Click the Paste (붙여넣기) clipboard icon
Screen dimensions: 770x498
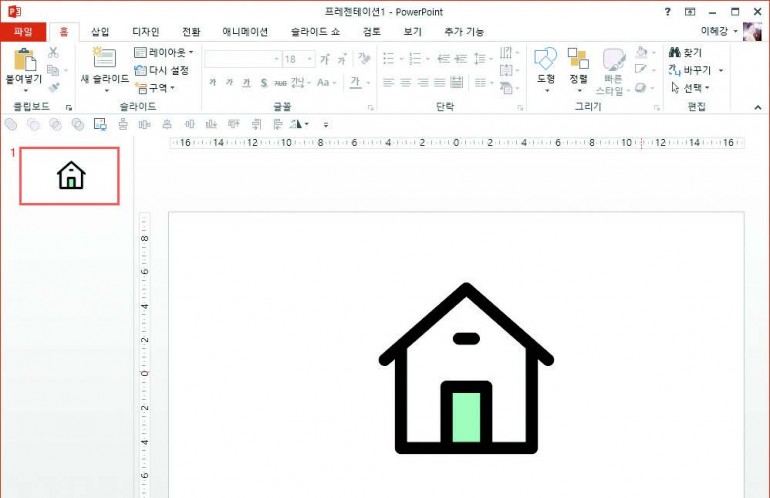(24, 59)
